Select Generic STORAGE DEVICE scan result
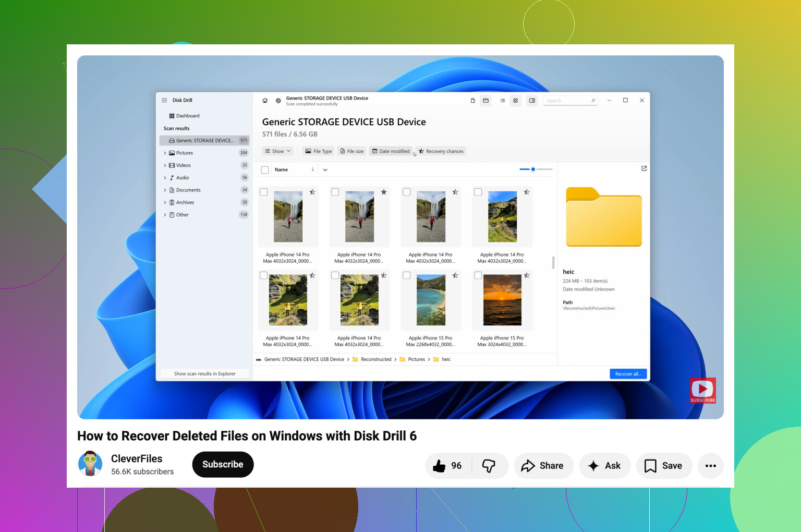801x532 pixels. click(x=204, y=140)
